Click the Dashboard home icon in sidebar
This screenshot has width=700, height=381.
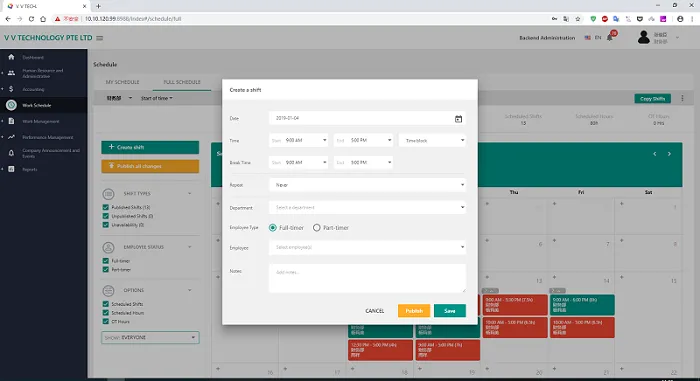[x=11, y=57]
